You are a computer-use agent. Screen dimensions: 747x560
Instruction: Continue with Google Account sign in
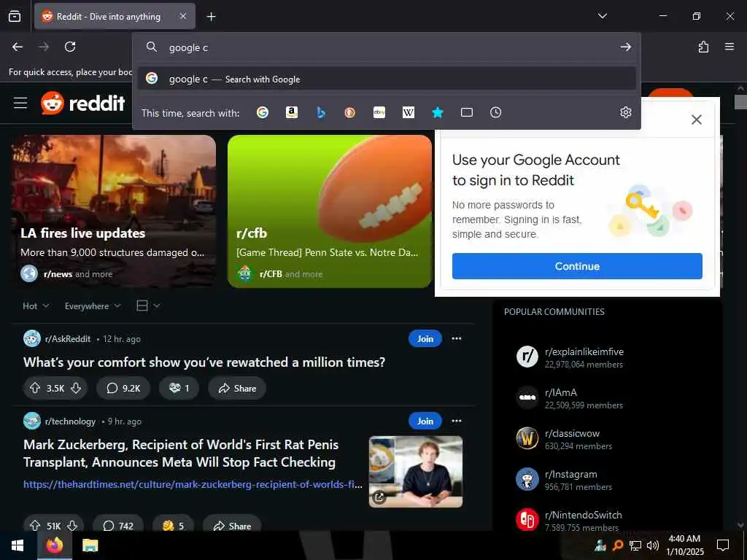point(577,266)
